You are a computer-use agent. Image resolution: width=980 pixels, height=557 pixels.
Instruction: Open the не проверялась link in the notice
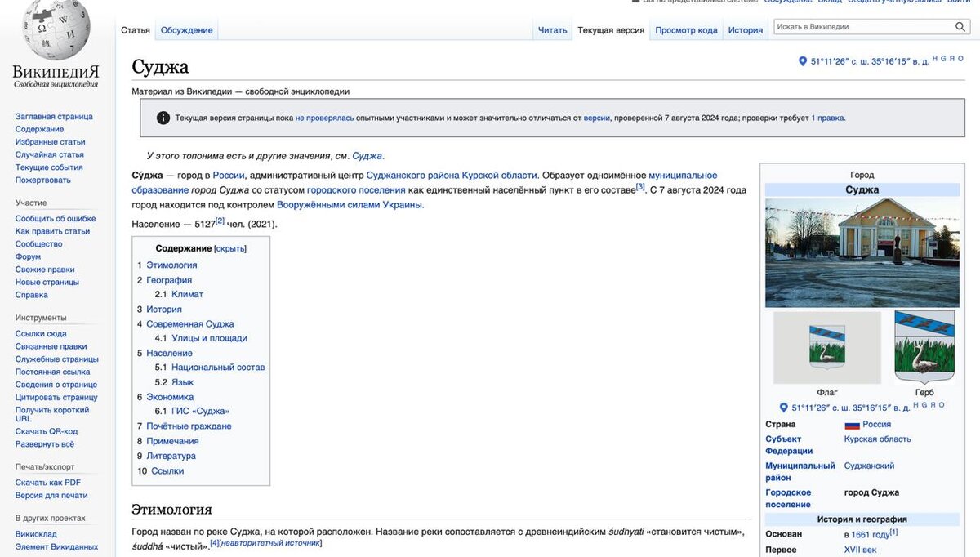pos(324,118)
